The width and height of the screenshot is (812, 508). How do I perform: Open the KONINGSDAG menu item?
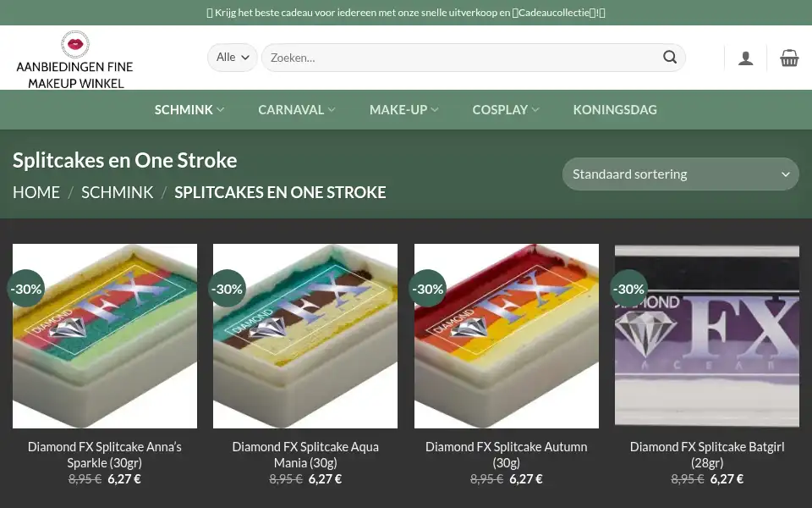click(x=615, y=110)
